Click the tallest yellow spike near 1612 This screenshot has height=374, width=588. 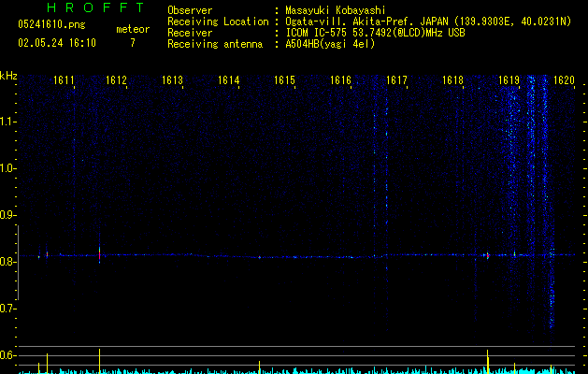(x=99, y=361)
